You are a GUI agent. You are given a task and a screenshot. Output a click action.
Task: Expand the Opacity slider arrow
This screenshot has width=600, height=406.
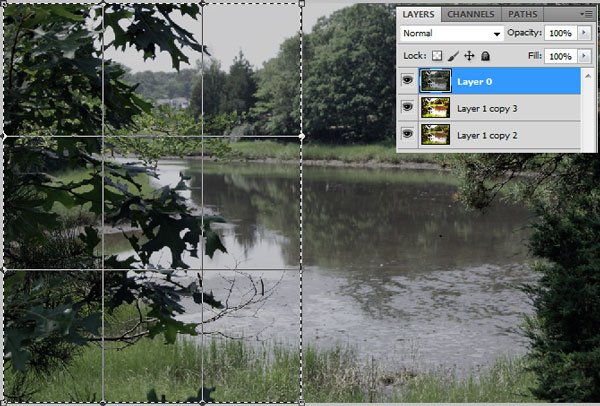point(584,33)
